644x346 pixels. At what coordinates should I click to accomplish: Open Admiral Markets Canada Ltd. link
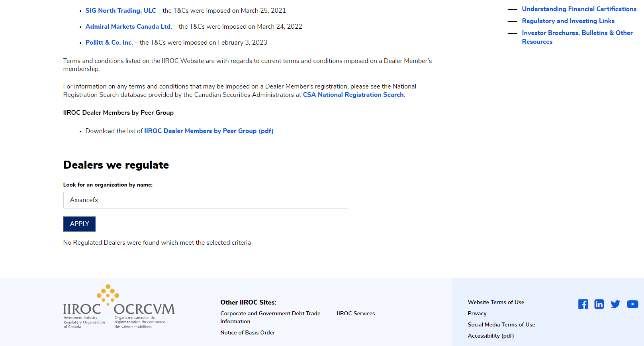(x=129, y=27)
